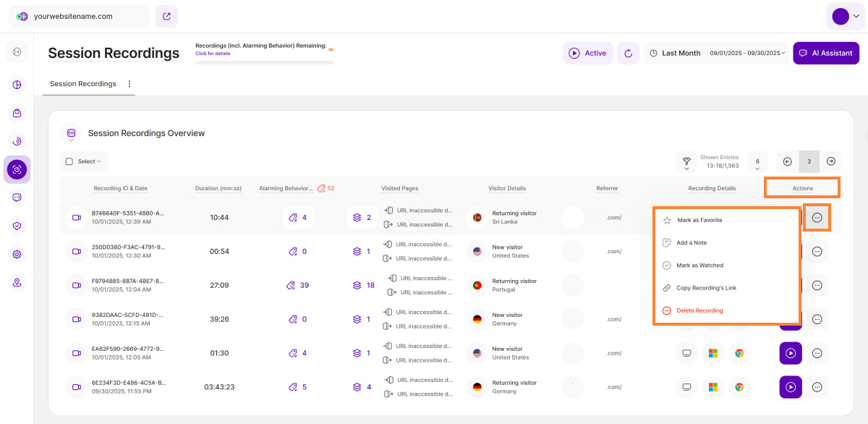Play the EA62F590 session recording
Image resolution: width=868 pixels, height=424 pixels.
tap(791, 353)
